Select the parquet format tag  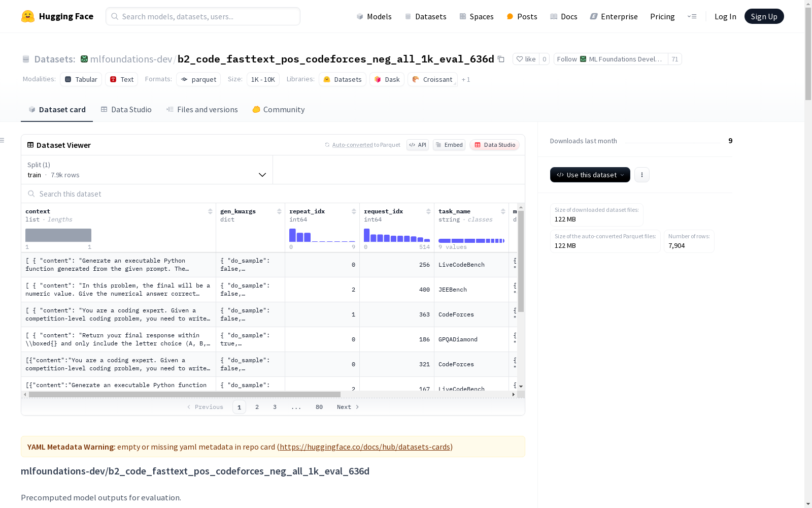tap(198, 79)
